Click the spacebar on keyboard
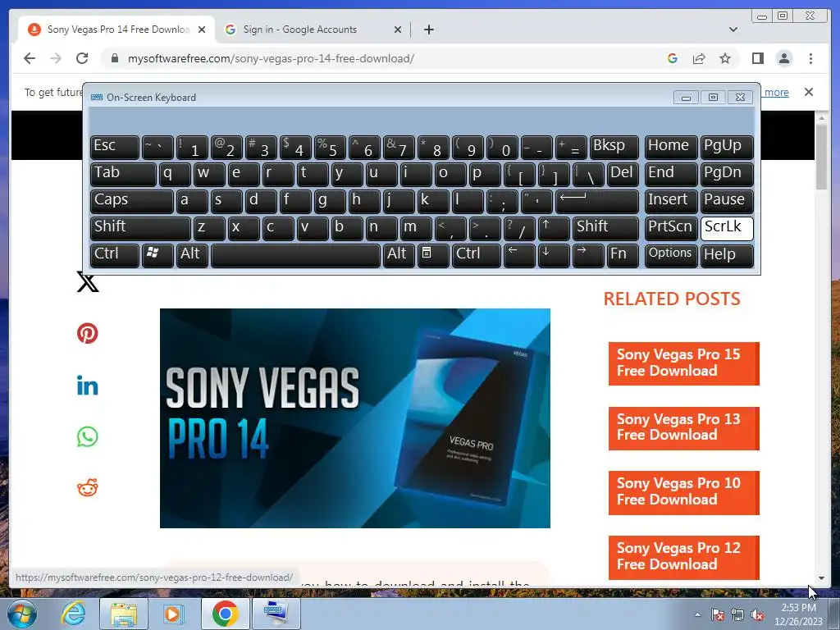The width and height of the screenshot is (840, 630). click(295, 255)
